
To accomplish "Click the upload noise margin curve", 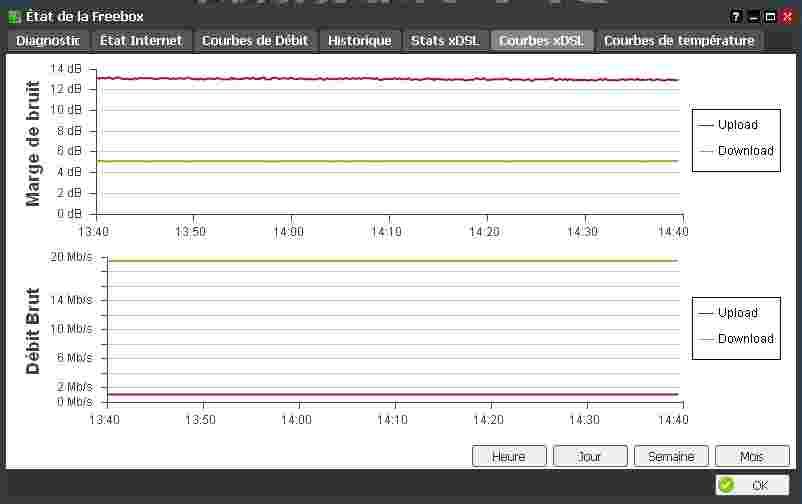I will click(389, 79).
